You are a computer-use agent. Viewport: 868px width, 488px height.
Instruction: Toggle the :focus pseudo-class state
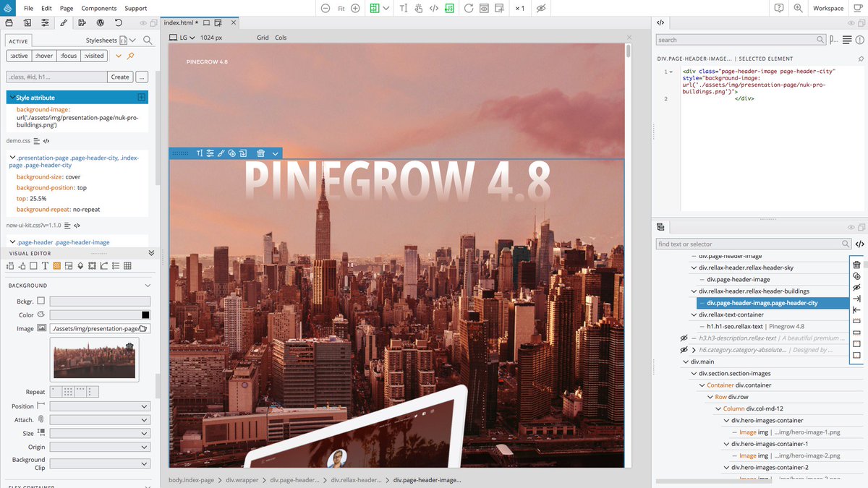coord(69,56)
